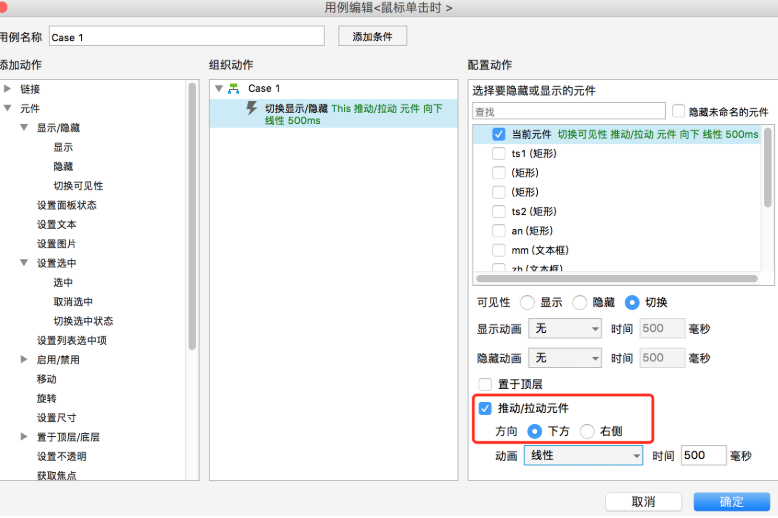Select the 取消选中 action
Screen dimensions: 778x518
point(73,302)
